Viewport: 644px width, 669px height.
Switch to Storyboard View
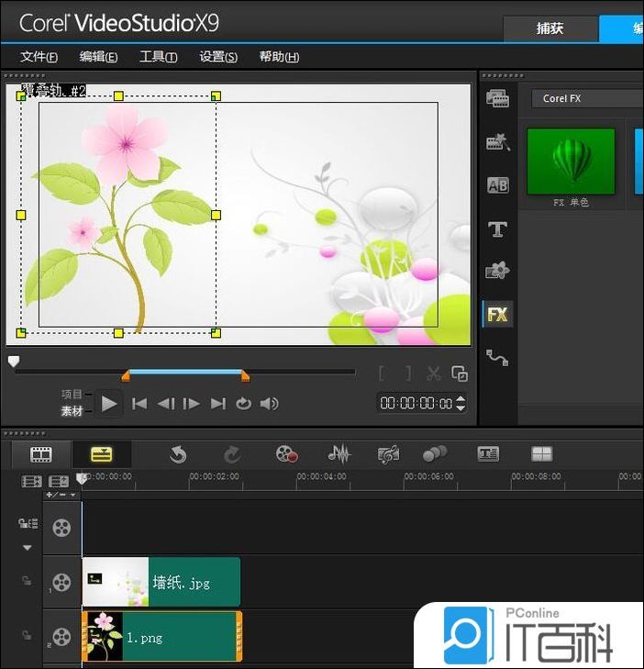41,454
